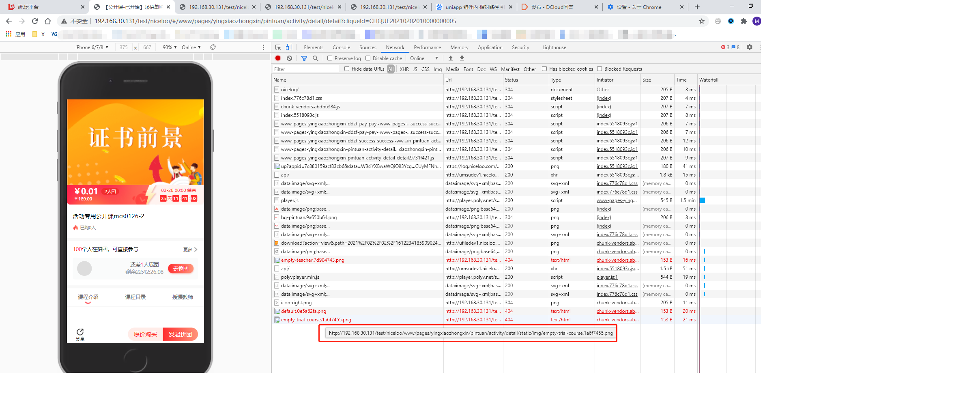Click the record network log button
The height and width of the screenshot is (411, 980).
click(x=278, y=58)
